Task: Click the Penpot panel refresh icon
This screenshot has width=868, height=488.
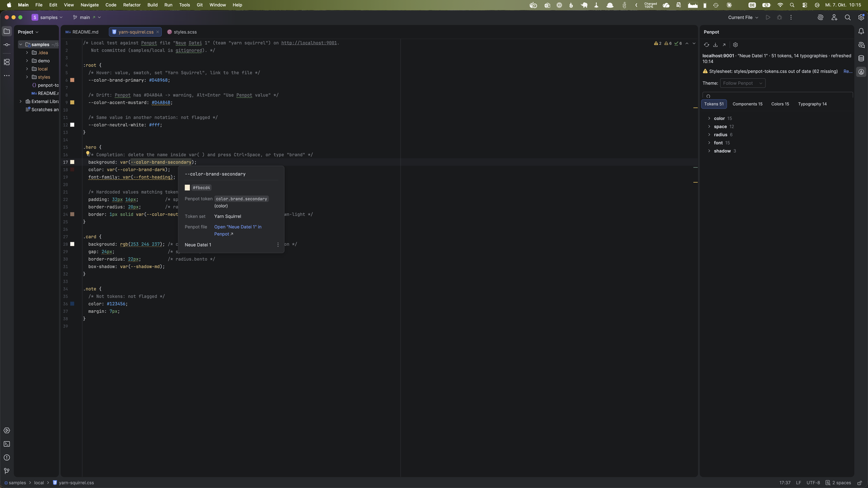Action: pyautogui.click(x=706, y=45)
